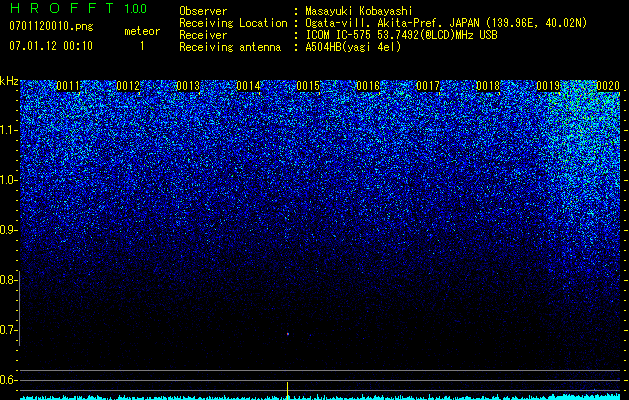Click the meteor label
Screen dimensions: 629x400
tap(142, 31)
